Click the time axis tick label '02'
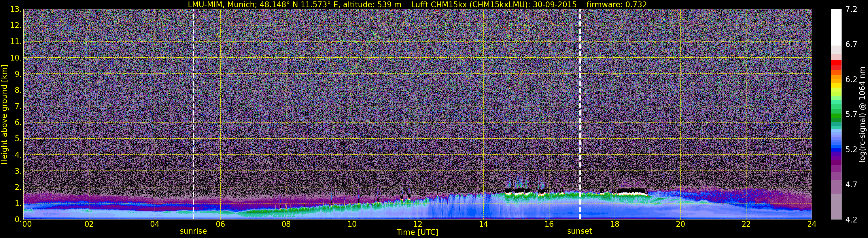 [89, 224]
